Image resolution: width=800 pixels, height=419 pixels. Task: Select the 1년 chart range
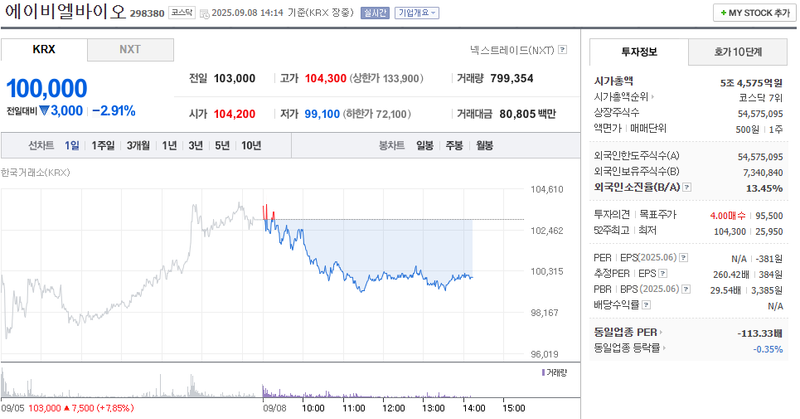click(x=169, y=145)
